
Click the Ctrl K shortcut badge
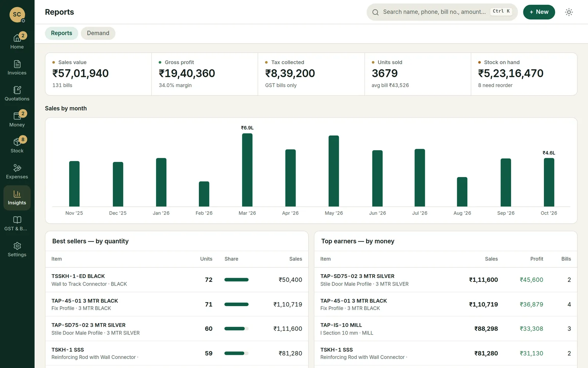501,11
